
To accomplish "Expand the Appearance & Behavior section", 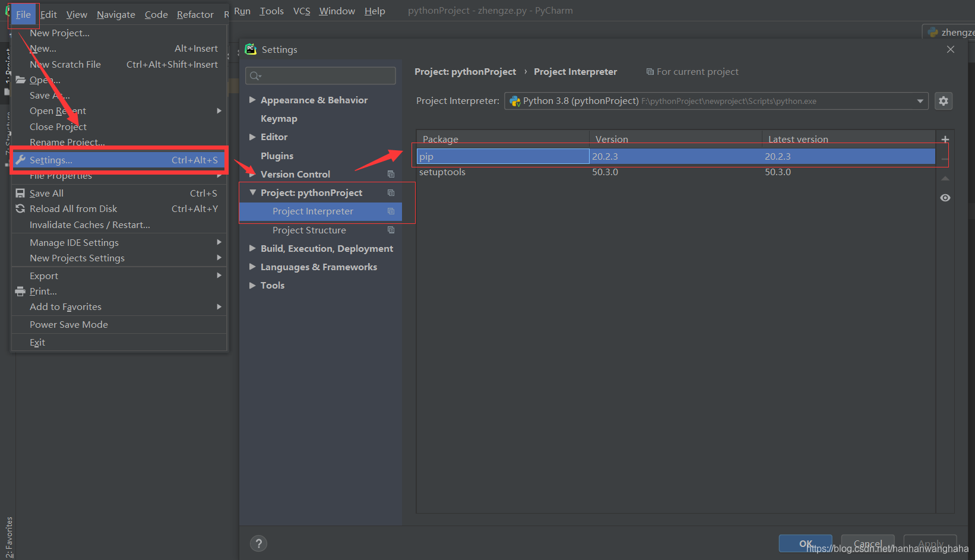I will (x=252, y=100).
